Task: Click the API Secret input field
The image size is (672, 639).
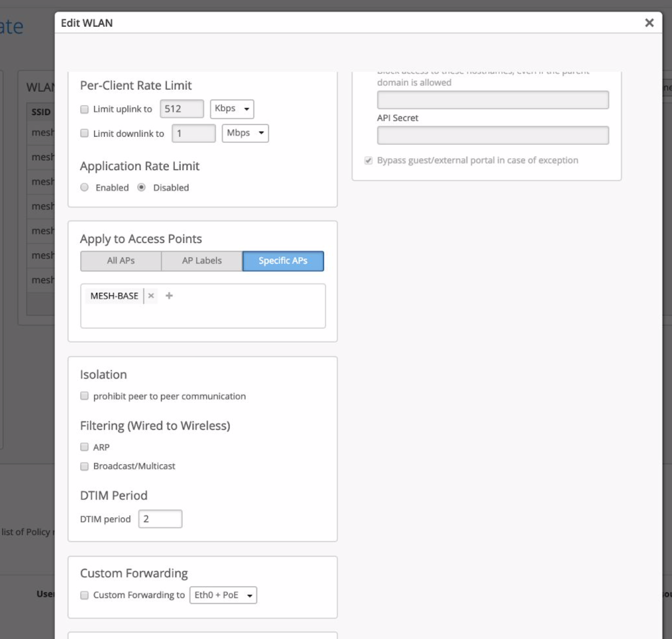Action: coord(492,135)
